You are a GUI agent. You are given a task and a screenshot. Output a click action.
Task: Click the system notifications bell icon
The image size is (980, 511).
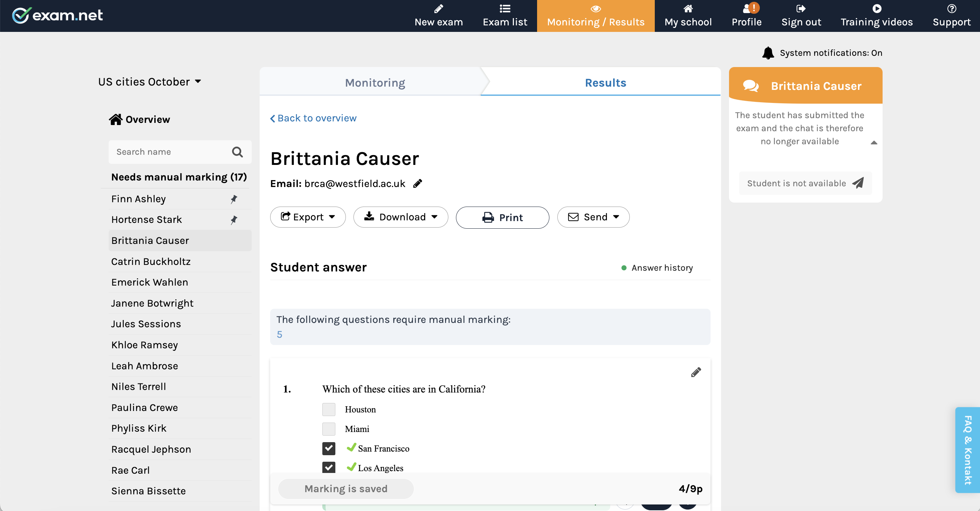tap(769, 53)
